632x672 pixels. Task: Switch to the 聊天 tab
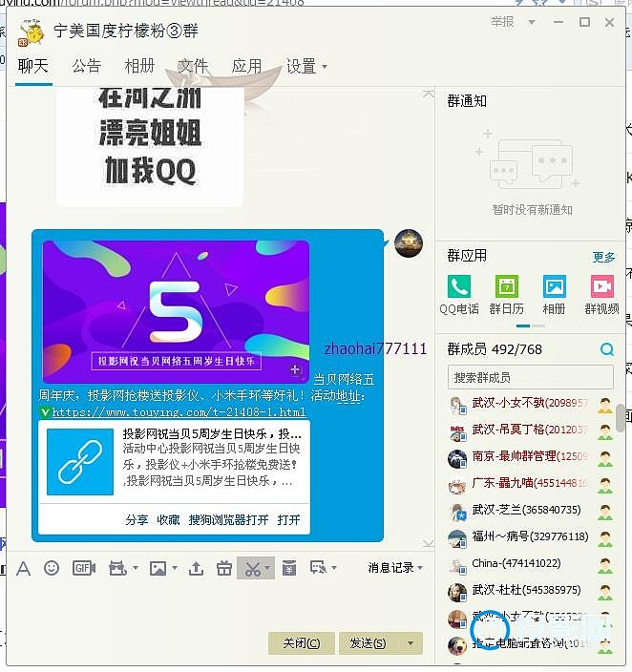click(x=33, y=67)
